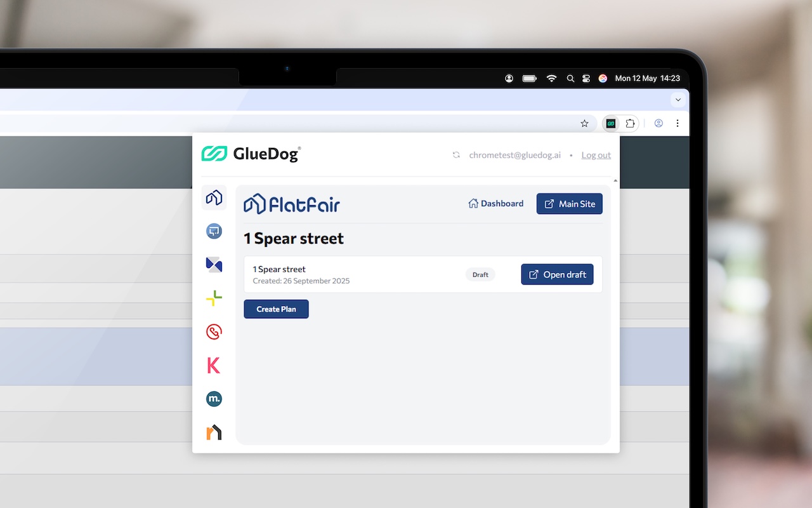Select the Flatfair house icon in sidebar

pyautogui.click(x=214, y=197)
